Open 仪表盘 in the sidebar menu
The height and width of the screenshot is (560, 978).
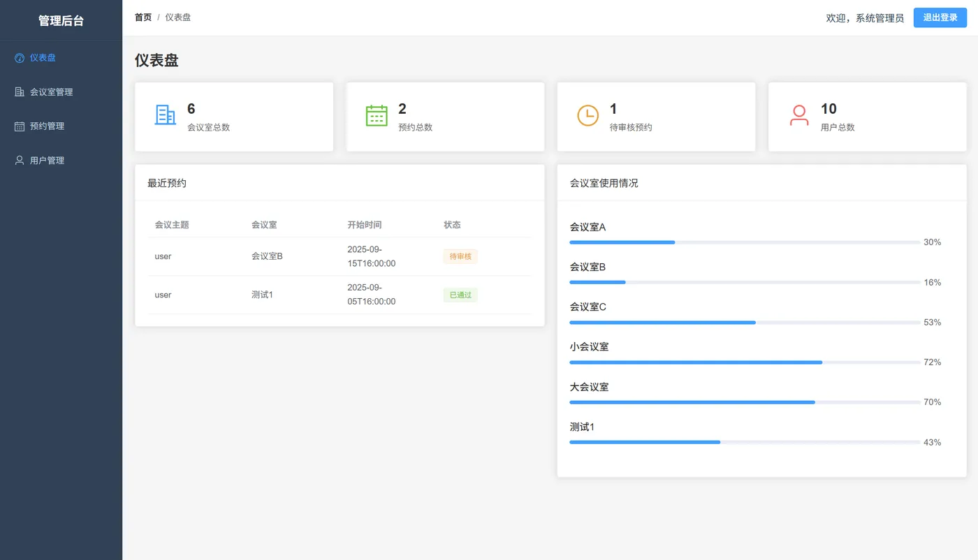click(61, 58)
